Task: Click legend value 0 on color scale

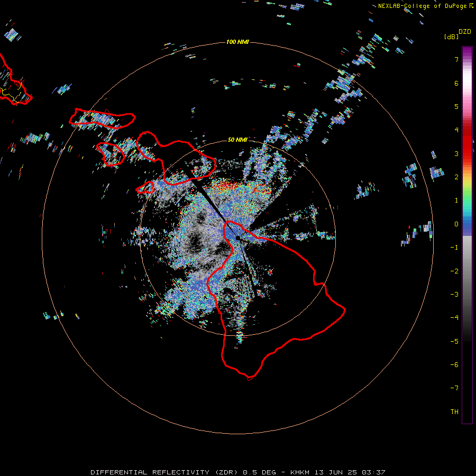Action: click(x=456, y=224)
